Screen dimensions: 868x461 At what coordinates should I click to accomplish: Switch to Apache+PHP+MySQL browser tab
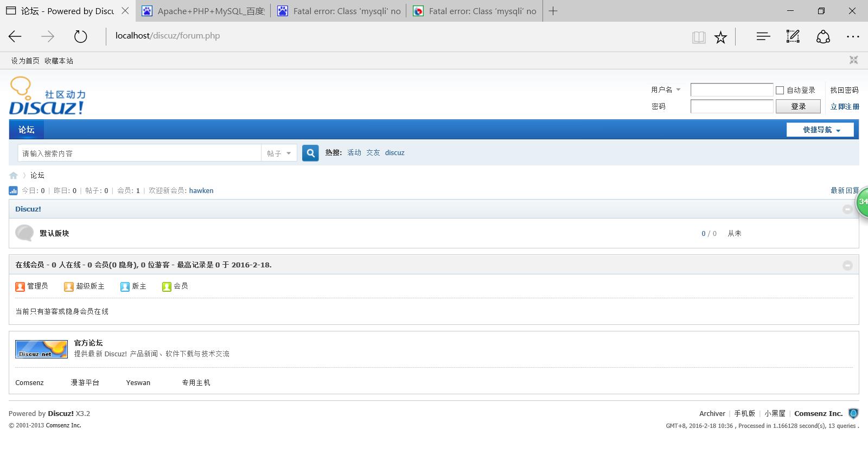(x=203, y=11)
